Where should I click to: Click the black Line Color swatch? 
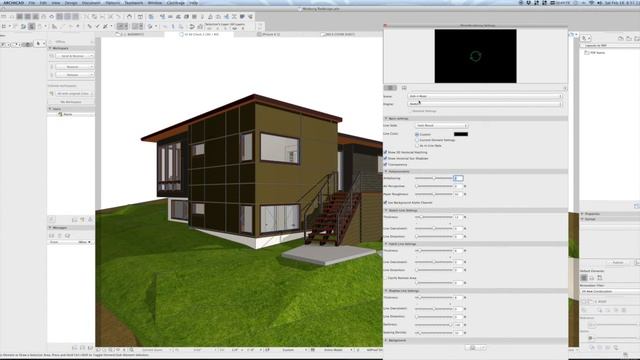click(x=461, y=134)
